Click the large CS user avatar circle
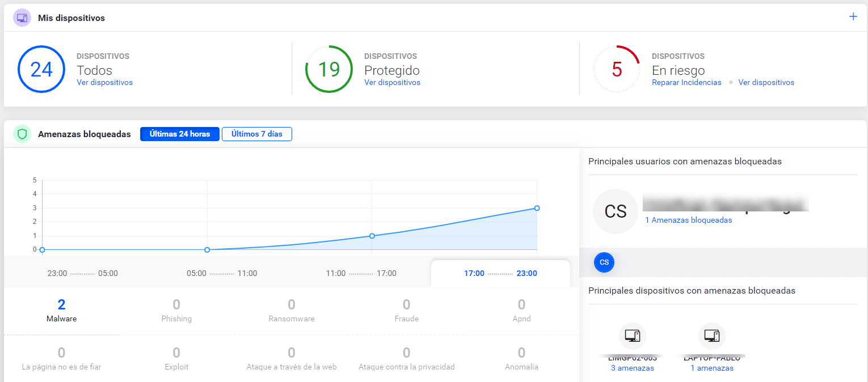This screenshot has height=382, width=868. coord(616,211)
